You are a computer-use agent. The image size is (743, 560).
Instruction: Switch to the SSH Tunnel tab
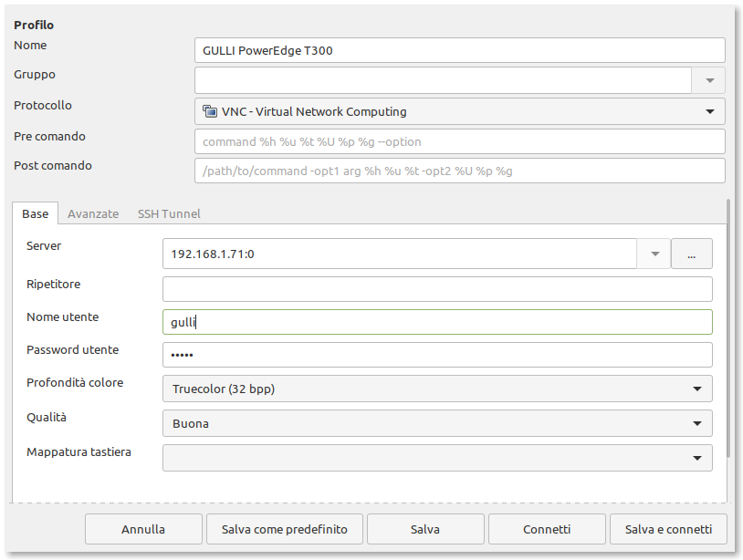(169, 214)
